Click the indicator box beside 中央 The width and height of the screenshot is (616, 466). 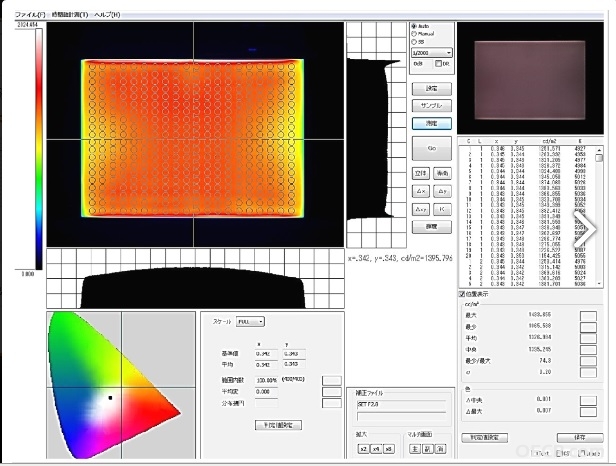click(588, 350)
